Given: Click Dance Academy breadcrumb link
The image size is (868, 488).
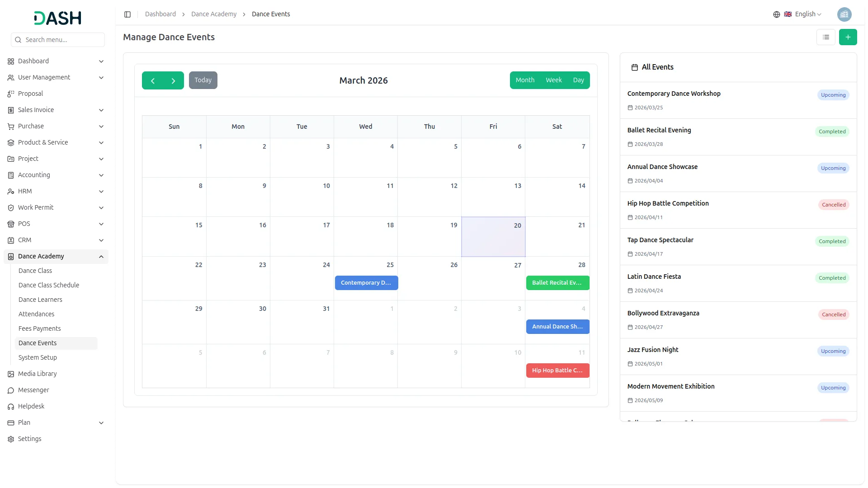Looking at the screenshot, I should tap(213, 14).
